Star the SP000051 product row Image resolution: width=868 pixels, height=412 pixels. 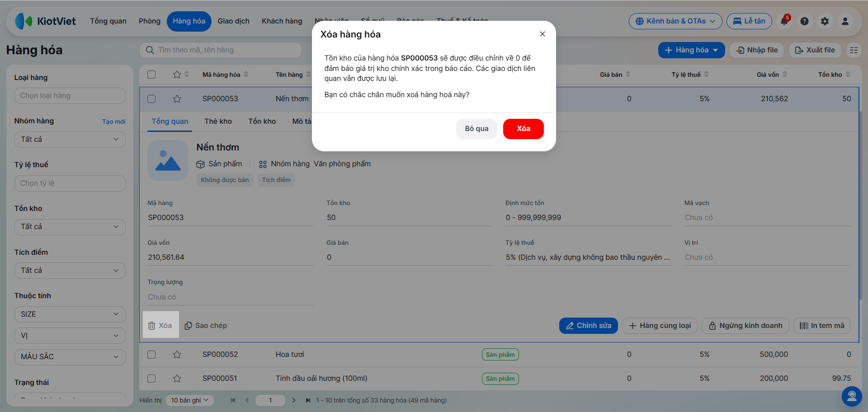[x=177, y=379]
